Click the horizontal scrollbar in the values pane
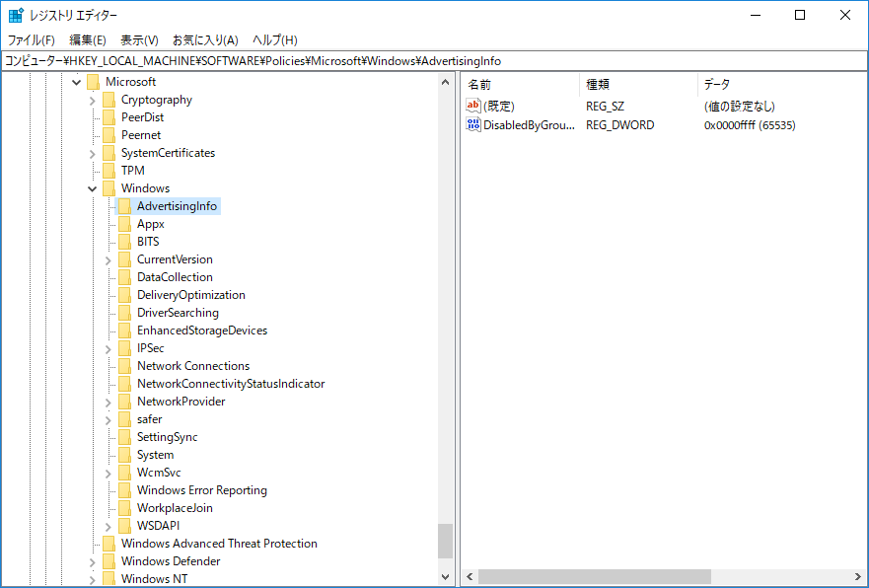This screenshot has height=588, width=869. tap(592, 576)
